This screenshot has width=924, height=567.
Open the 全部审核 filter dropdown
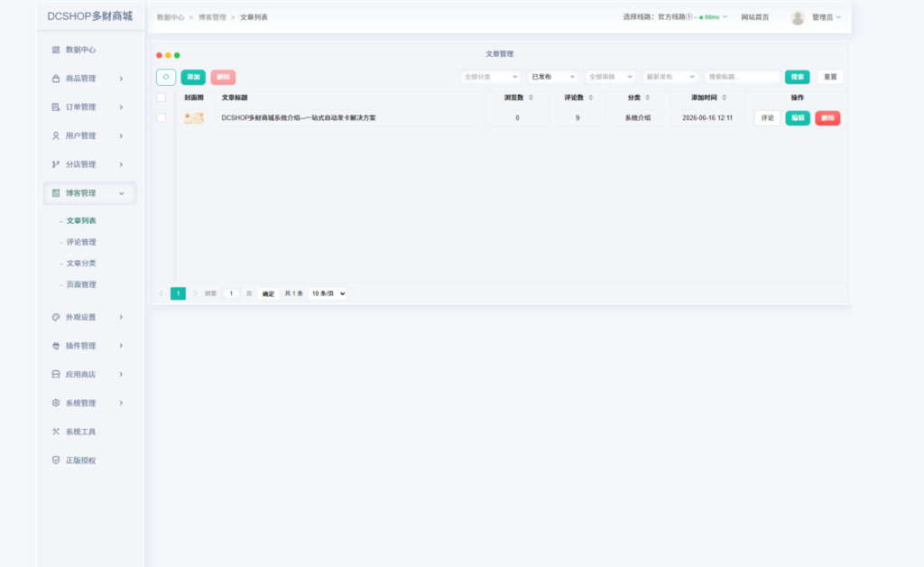pyautogui.click(x=611, y=78)
